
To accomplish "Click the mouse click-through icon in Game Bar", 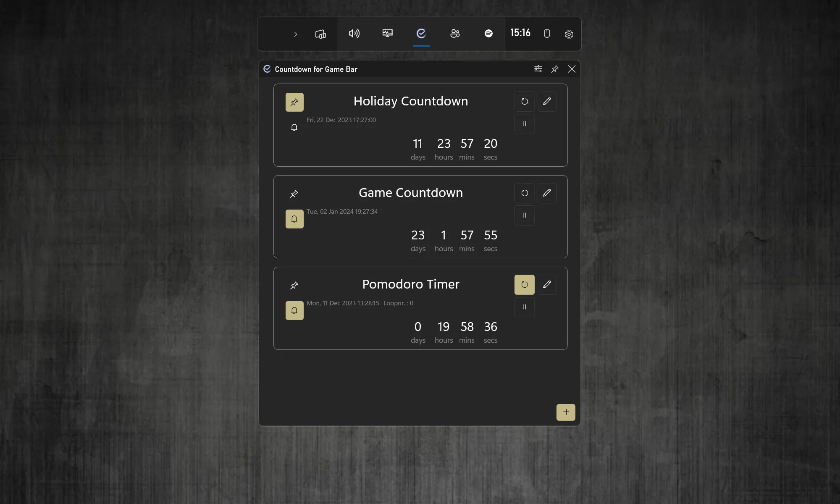I will coord(547,34).
